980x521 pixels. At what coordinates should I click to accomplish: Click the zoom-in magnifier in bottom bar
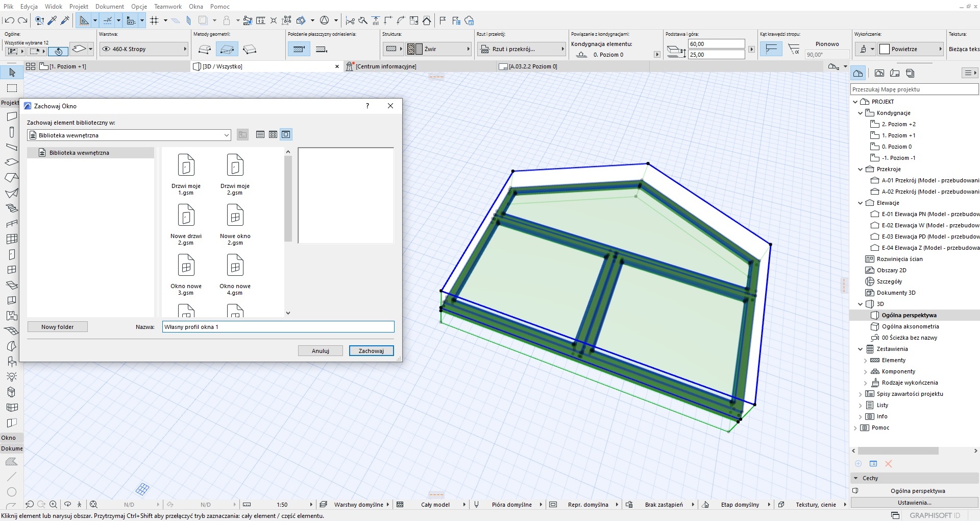(53, 504)
